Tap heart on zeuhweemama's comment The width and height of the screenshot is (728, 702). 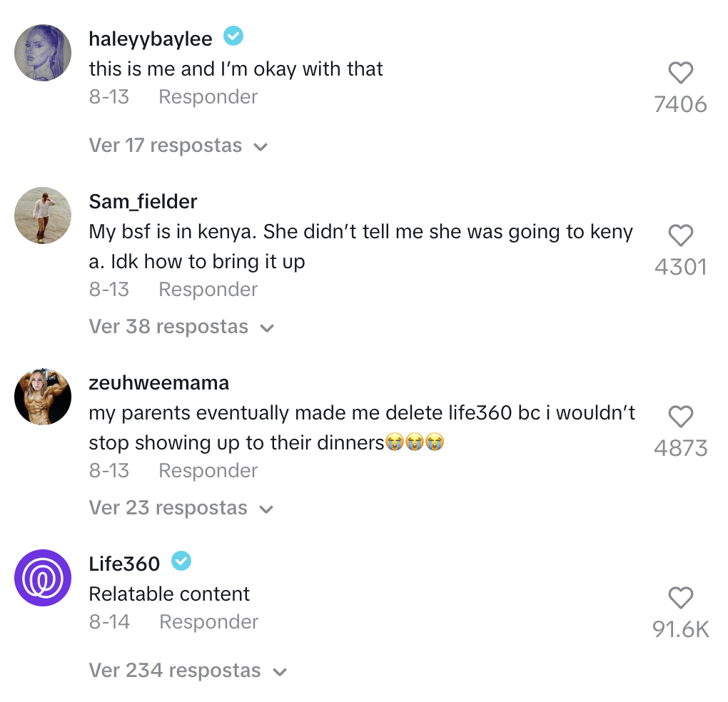pos(680,417)
